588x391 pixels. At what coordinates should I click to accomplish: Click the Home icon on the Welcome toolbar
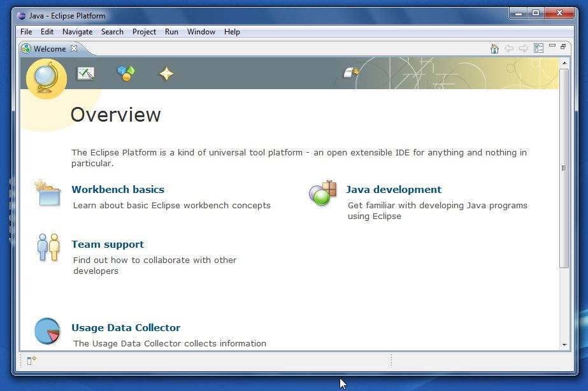pyautogui.click(x=495, y=48)
